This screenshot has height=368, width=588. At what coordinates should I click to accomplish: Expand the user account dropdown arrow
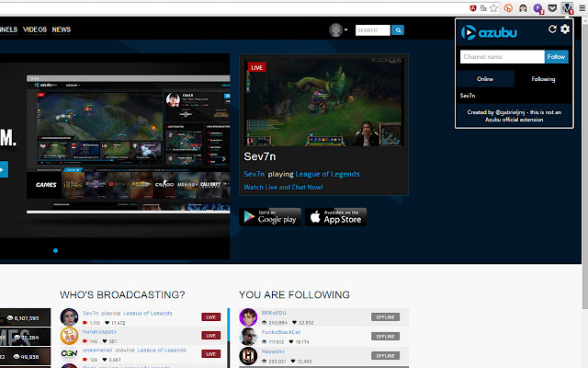pyautogui.click(x=345, y=29)
